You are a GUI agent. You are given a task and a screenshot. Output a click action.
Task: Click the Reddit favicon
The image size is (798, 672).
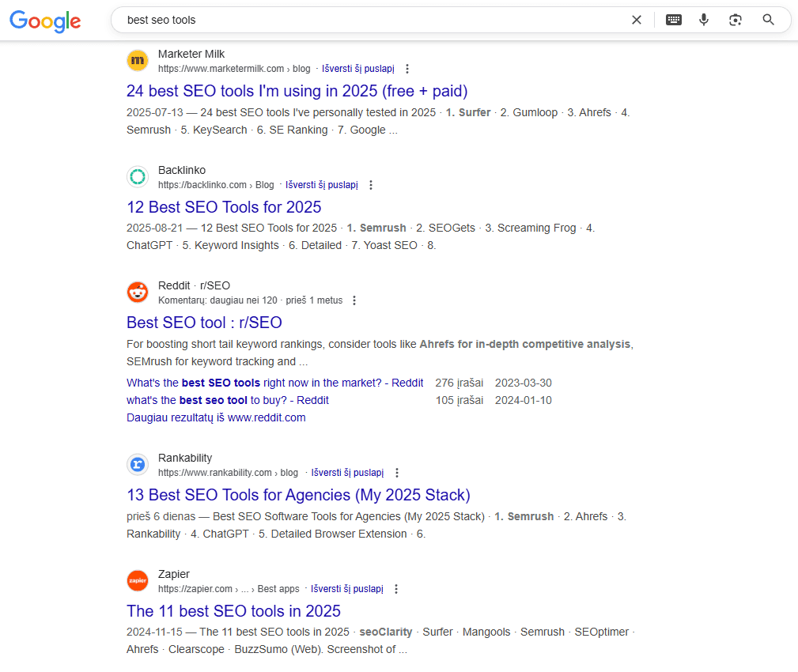click(x=138, y=292)
